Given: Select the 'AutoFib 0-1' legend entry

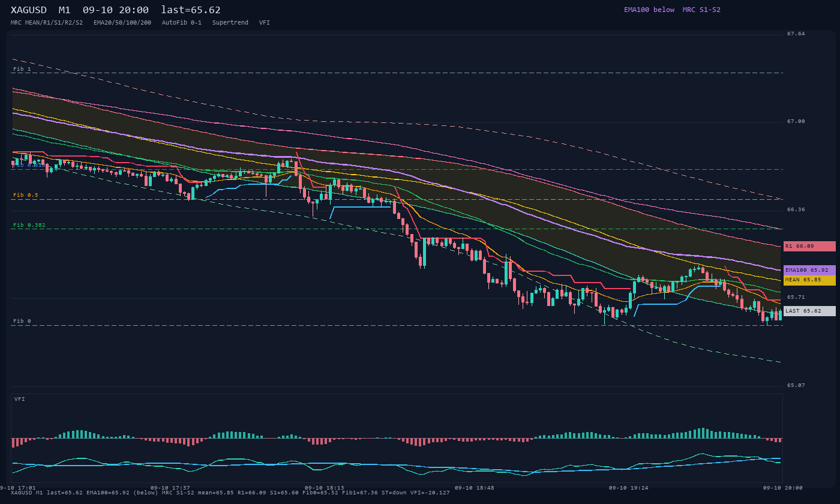Looking at the screenshot, I should [x=182, y=23].
